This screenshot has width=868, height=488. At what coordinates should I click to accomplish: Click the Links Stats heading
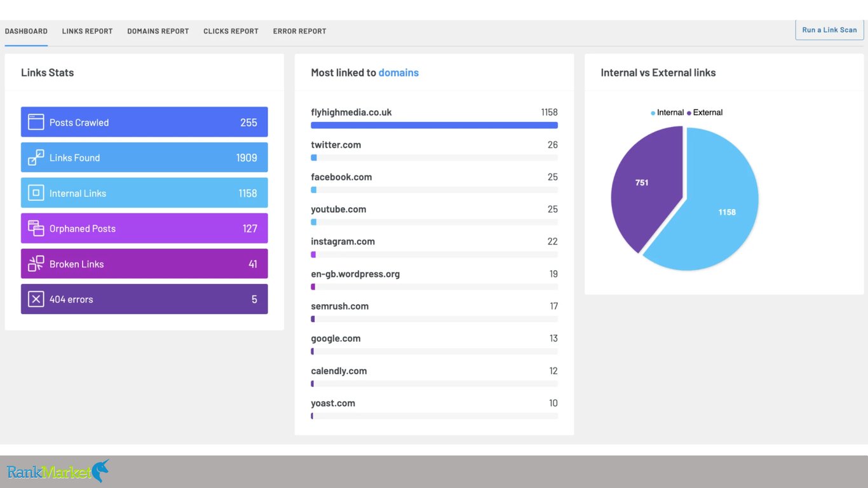(48, 72)
